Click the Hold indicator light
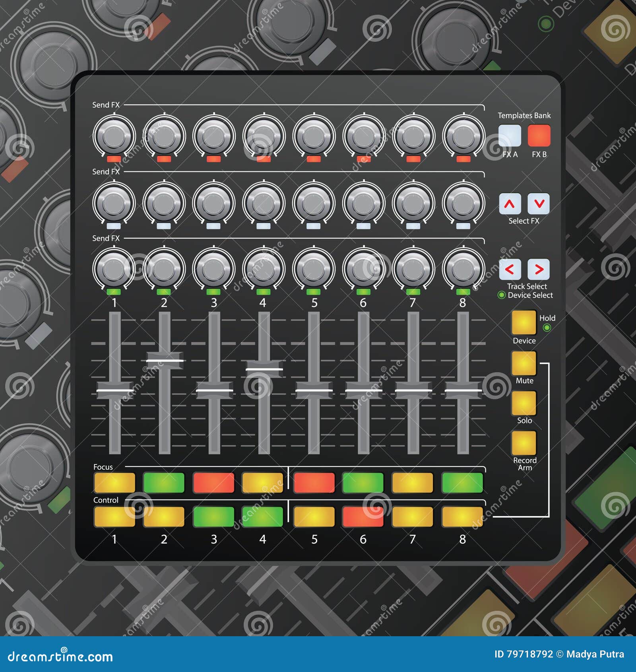Screen dimensions: 636x672 coord(547,328)
